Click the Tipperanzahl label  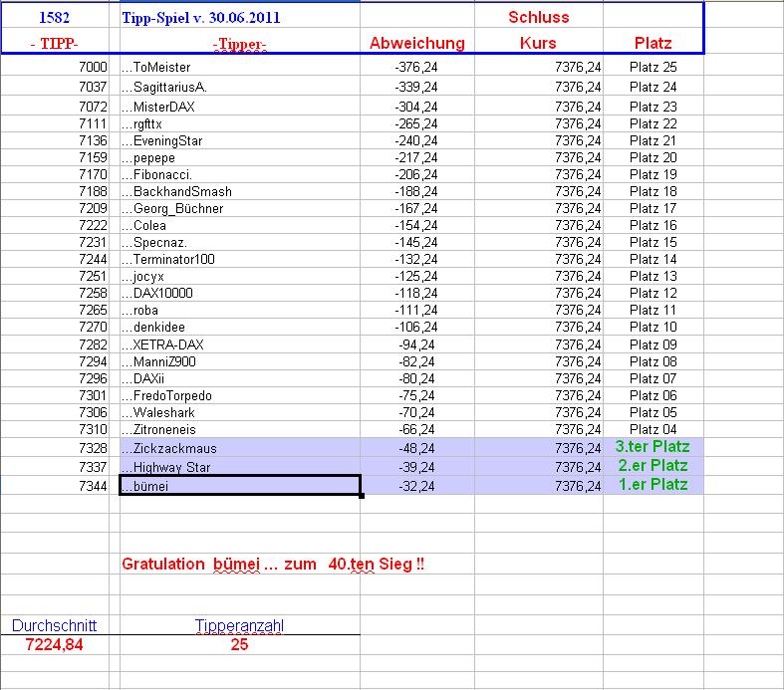coord(239,625)
